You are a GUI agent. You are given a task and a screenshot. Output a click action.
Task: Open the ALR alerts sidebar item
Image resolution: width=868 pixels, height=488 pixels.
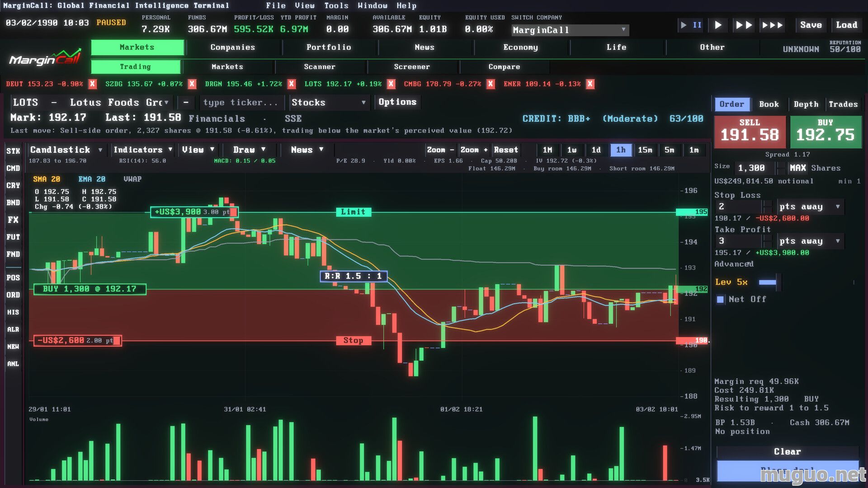pos(13,329)
